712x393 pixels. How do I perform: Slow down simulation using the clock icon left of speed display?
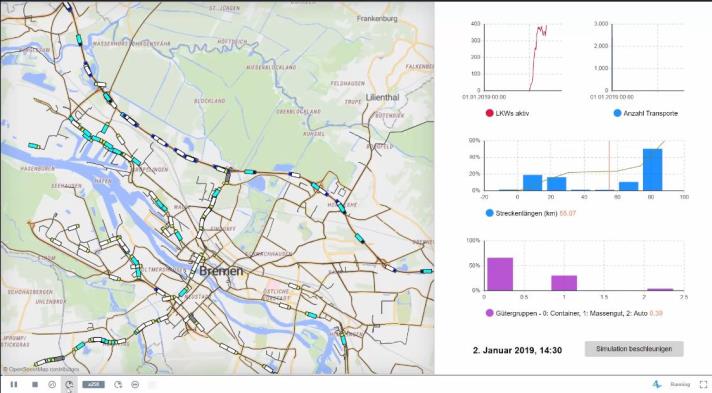69,385
